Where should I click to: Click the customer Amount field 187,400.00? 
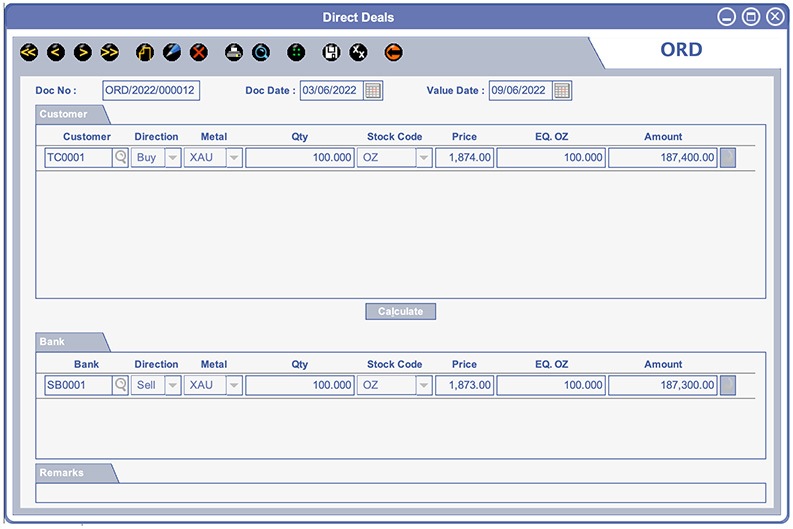663,157
